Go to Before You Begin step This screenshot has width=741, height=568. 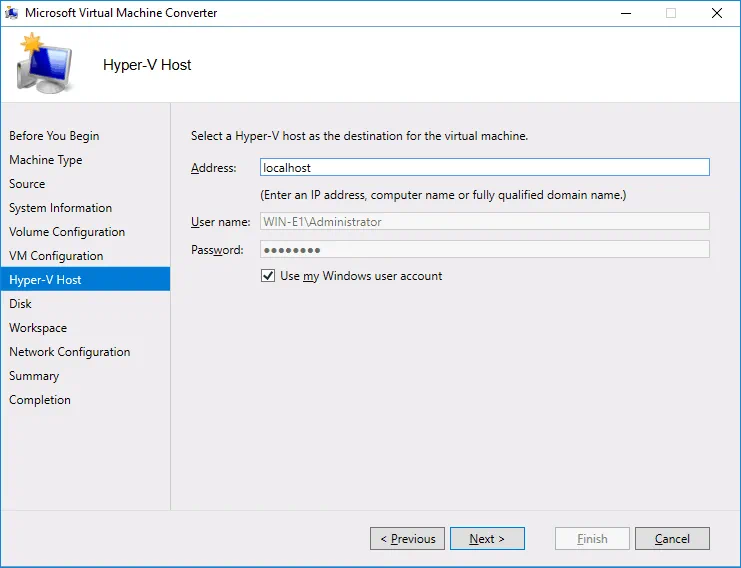tap(54, 136)
